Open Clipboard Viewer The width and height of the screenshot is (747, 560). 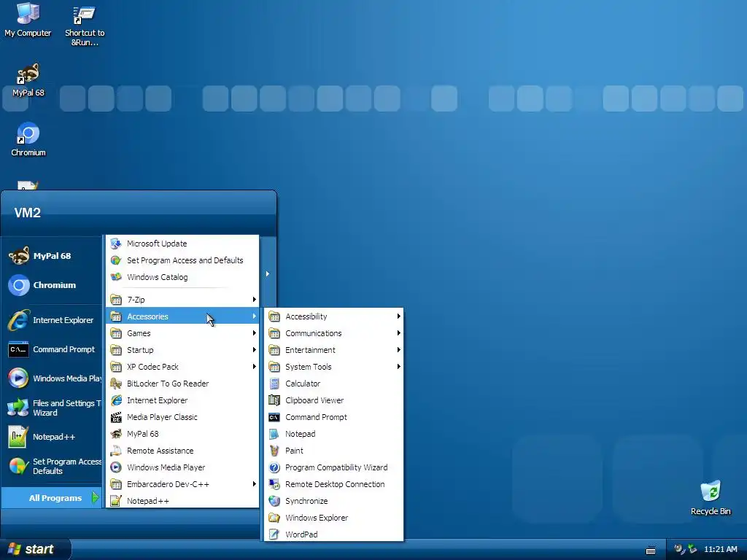(333, 400)
